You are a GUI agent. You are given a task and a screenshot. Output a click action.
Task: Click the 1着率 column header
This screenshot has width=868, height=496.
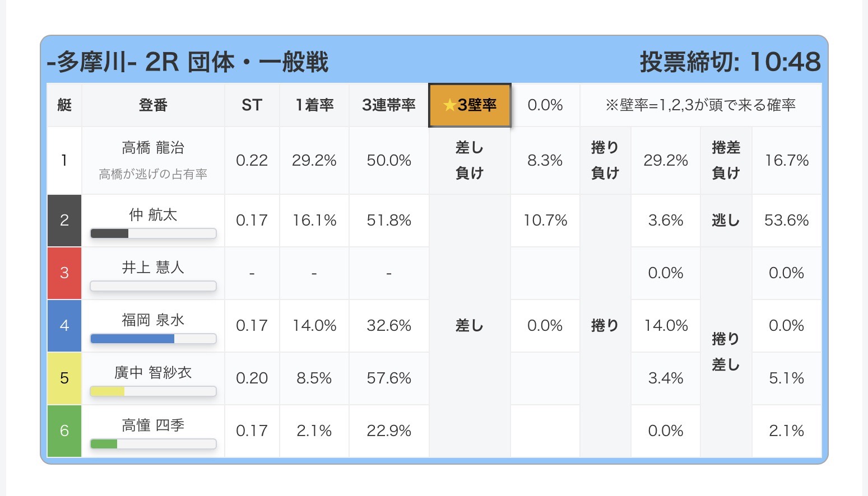coord(314,105)
